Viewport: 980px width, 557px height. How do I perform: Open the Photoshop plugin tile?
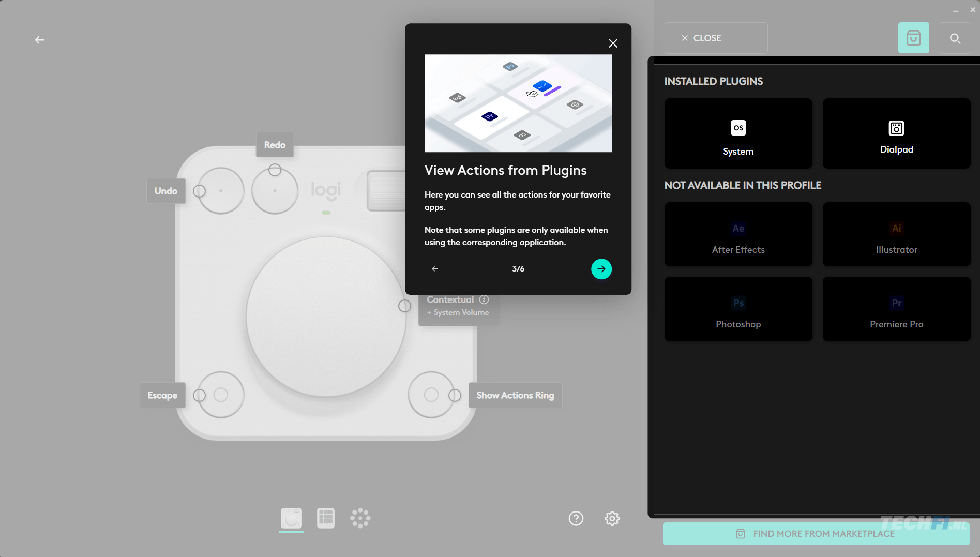pyautogui.click(x=738, y=309)
